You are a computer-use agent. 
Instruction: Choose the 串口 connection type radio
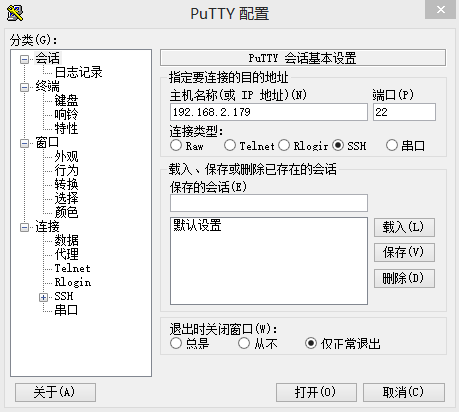(392, 145)
